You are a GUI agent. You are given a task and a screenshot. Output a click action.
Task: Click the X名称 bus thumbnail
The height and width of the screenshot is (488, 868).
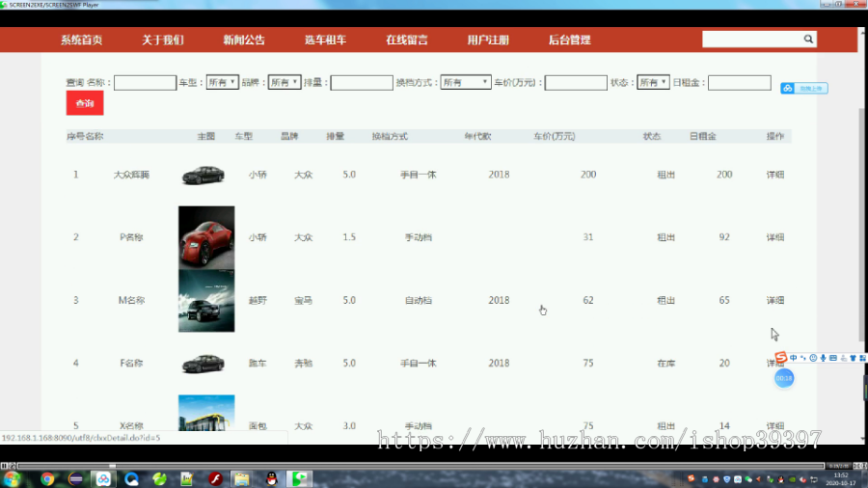[206, 414]
